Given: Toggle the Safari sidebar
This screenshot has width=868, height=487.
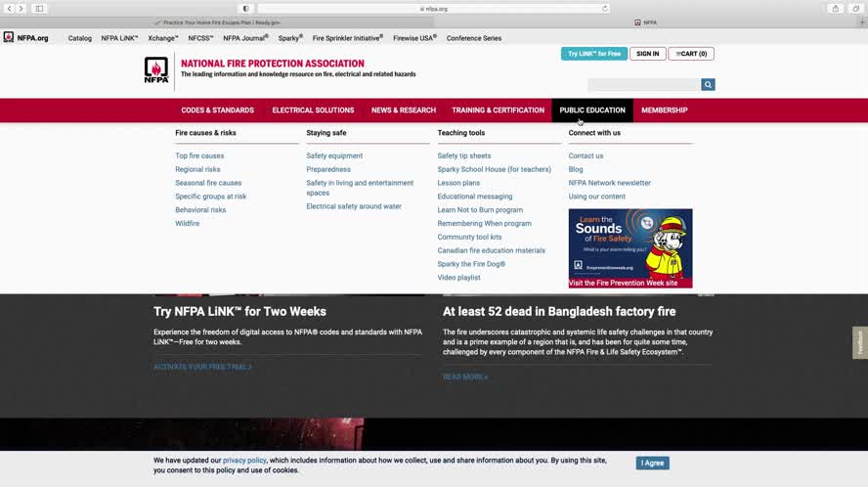Looking at the screenshot, I should tap(39, 9).
